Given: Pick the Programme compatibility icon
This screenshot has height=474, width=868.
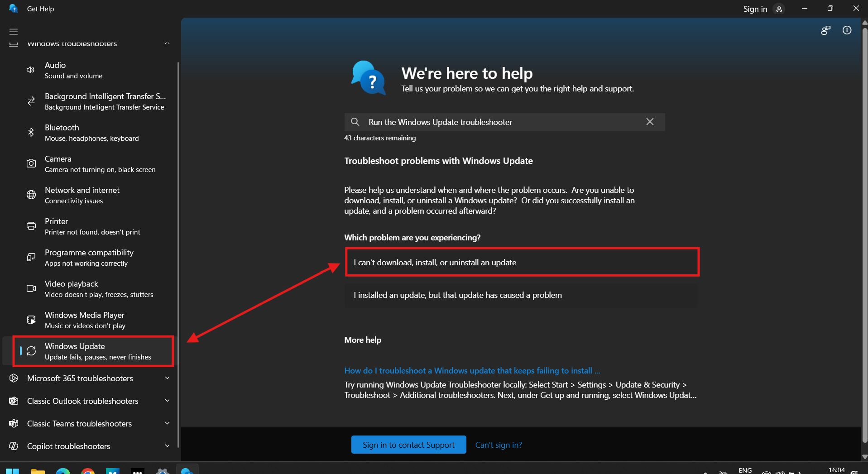Looking at the screenshot, I should [31, 257].
